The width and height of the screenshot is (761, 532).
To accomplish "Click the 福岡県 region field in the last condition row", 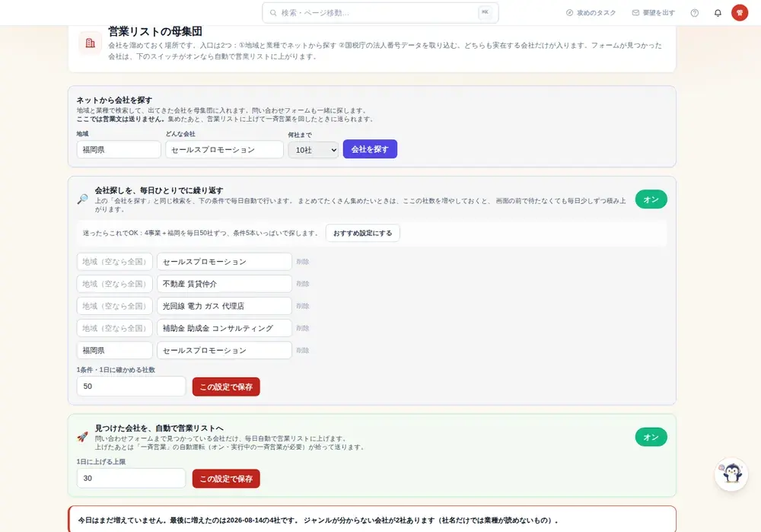I will (115, 350).
